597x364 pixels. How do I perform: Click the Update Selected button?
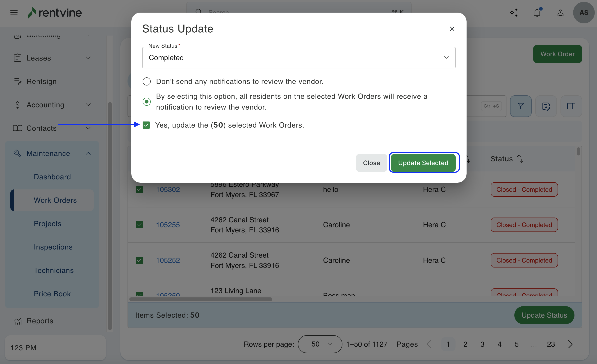click(423, 163)
